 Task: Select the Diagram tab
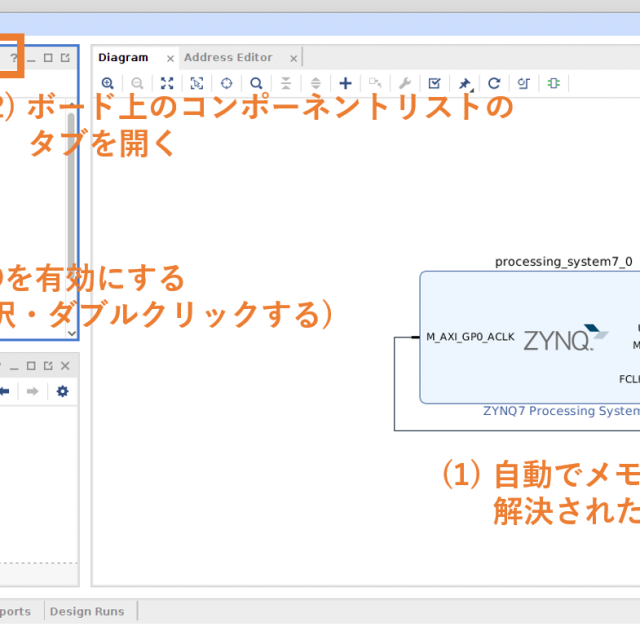[123, 58]
